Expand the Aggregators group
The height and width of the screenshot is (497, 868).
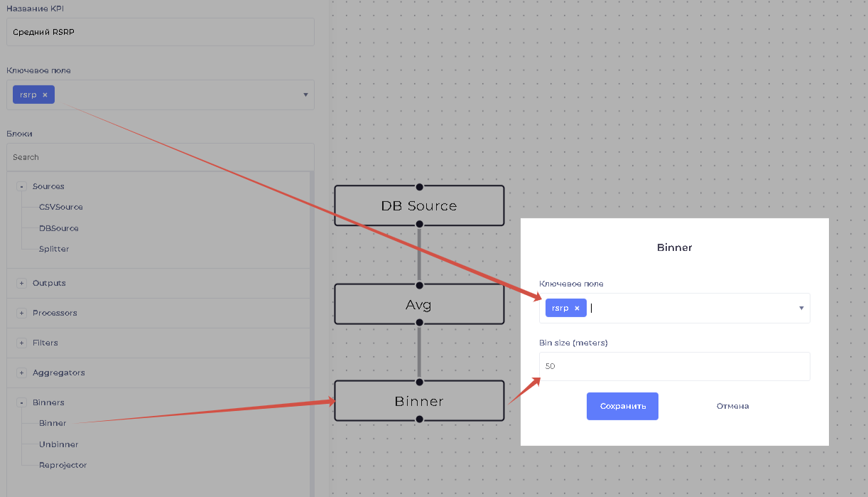[21, 373]
